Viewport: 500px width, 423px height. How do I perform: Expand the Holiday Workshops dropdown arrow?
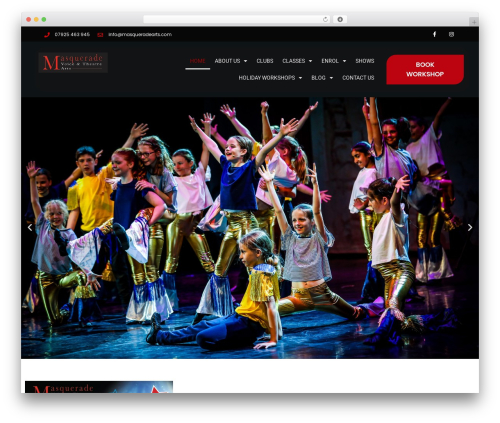300,78
